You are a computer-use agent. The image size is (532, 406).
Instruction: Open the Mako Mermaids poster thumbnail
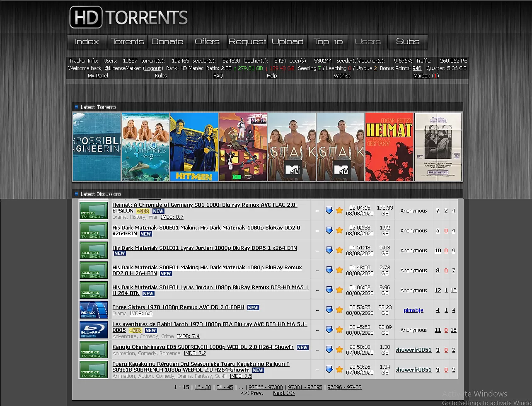pos(145,147)
